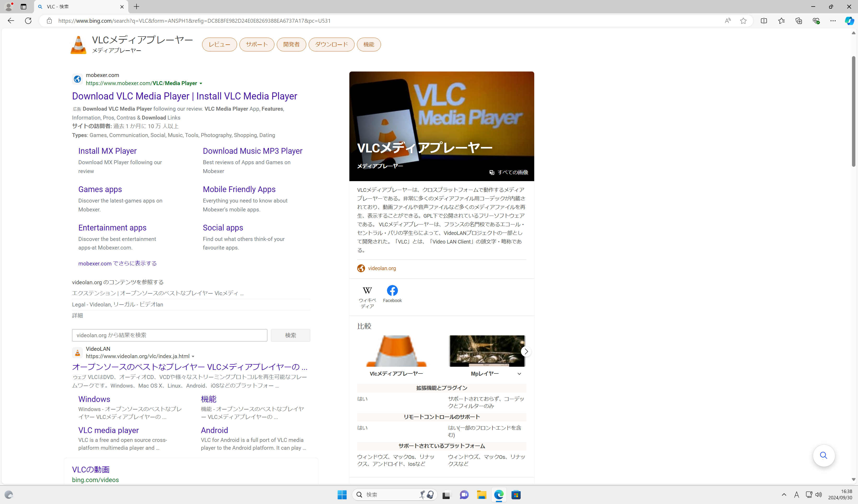Click the videolan.org site search field
Image resolution: width=858 pixels, height=504 pixels.
click(x=169, y=335)
